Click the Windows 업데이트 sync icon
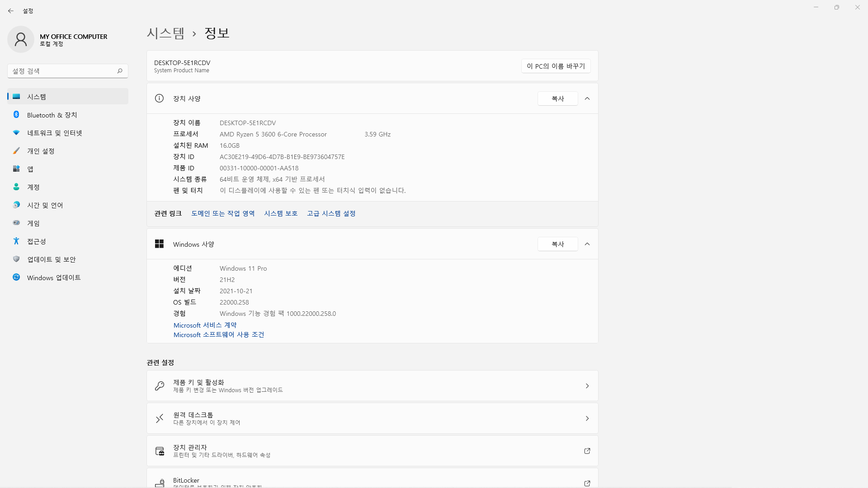The height and width of the screenshot is (488, 868). pos(16,277)
